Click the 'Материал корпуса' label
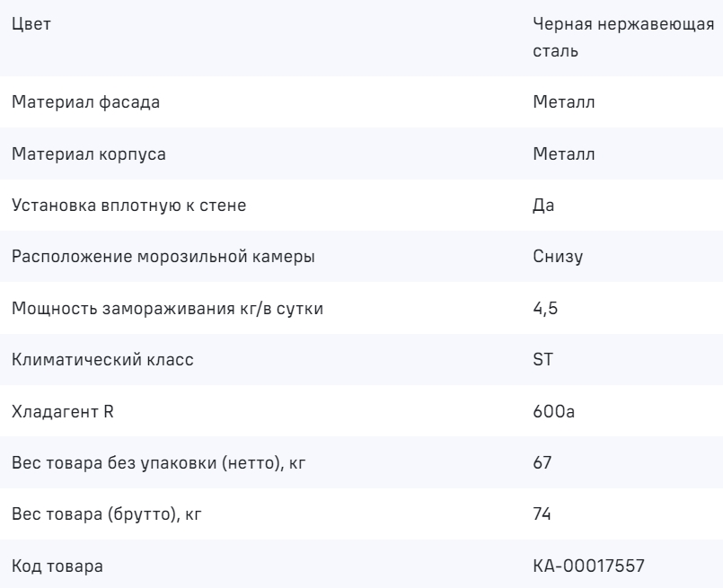Screen dimensions: 723x588 (90, 154)
